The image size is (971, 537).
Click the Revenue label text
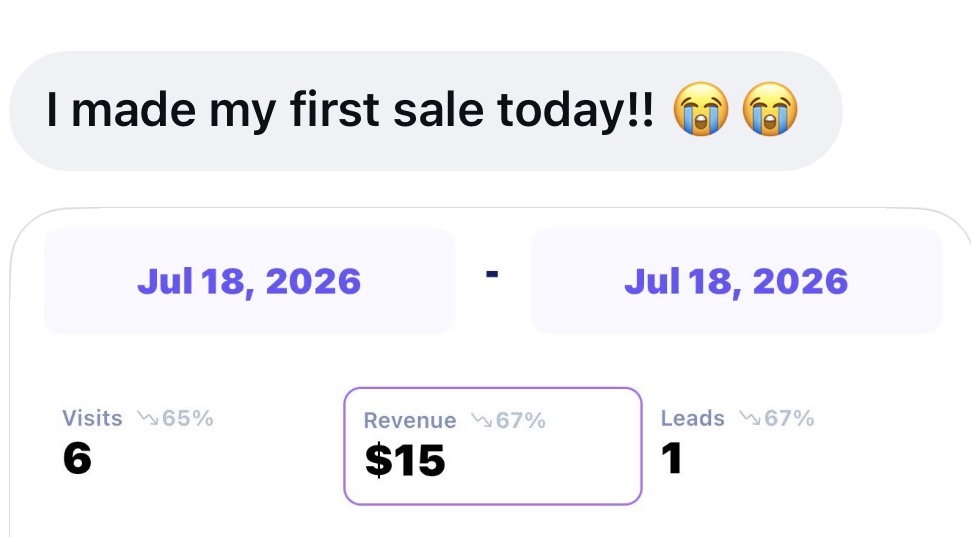(x=410, y=421)
